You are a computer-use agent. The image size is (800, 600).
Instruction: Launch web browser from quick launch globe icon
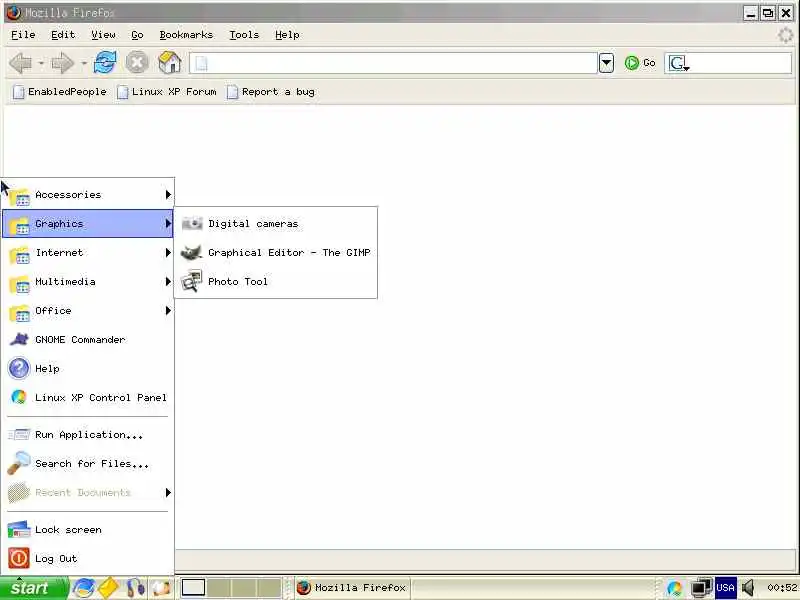[x=84, y=588]
